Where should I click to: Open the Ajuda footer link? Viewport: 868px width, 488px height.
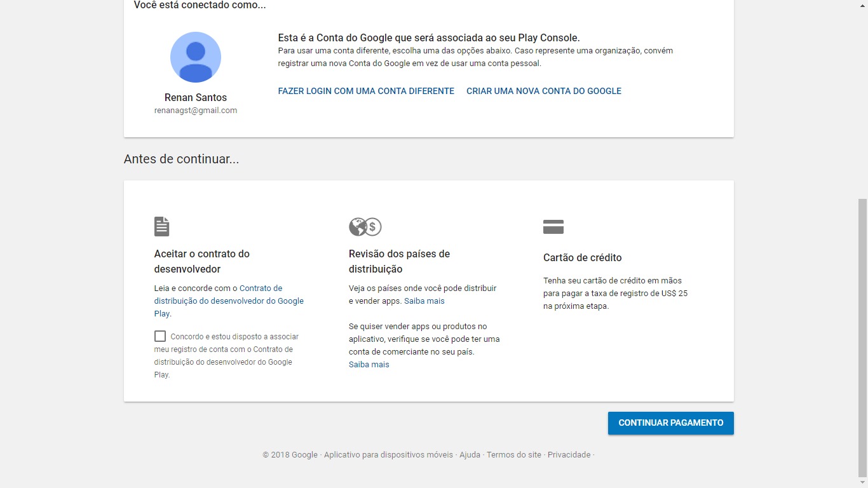[x=470, y=454]
